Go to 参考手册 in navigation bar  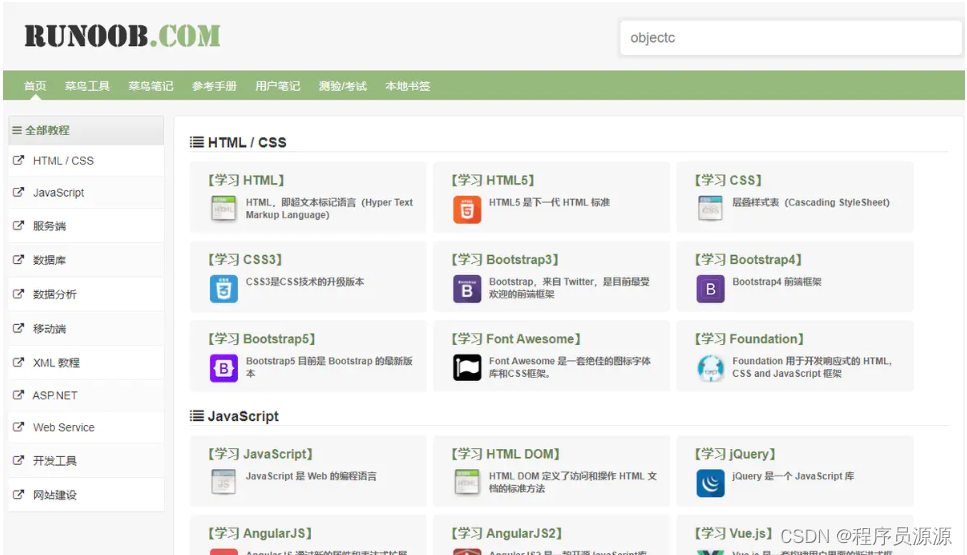coord(214,86)
